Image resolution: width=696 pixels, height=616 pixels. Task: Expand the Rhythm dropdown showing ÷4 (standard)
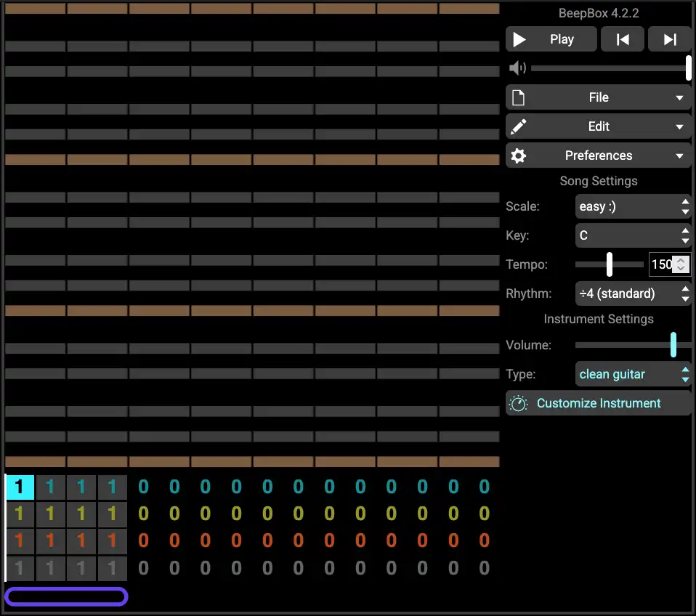coord(633,293)
